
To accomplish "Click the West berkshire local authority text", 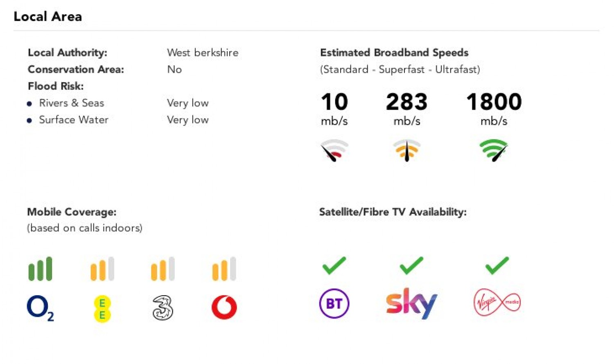I will [x=203, y=53].
